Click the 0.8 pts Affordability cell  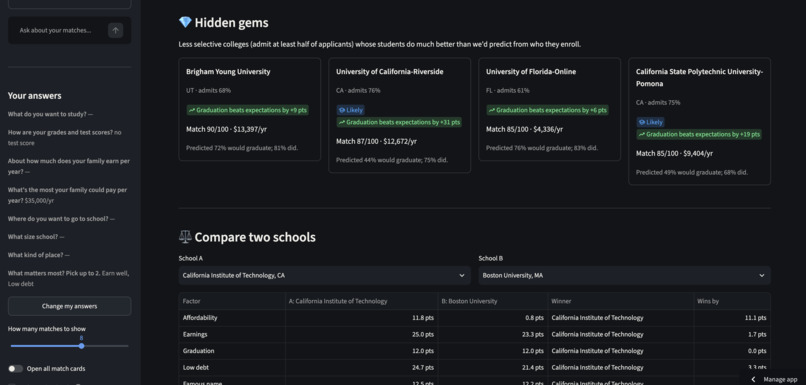coord(492,318)
